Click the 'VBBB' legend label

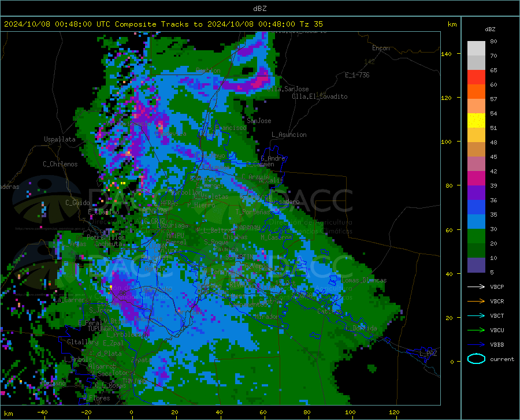coord(497,344)
